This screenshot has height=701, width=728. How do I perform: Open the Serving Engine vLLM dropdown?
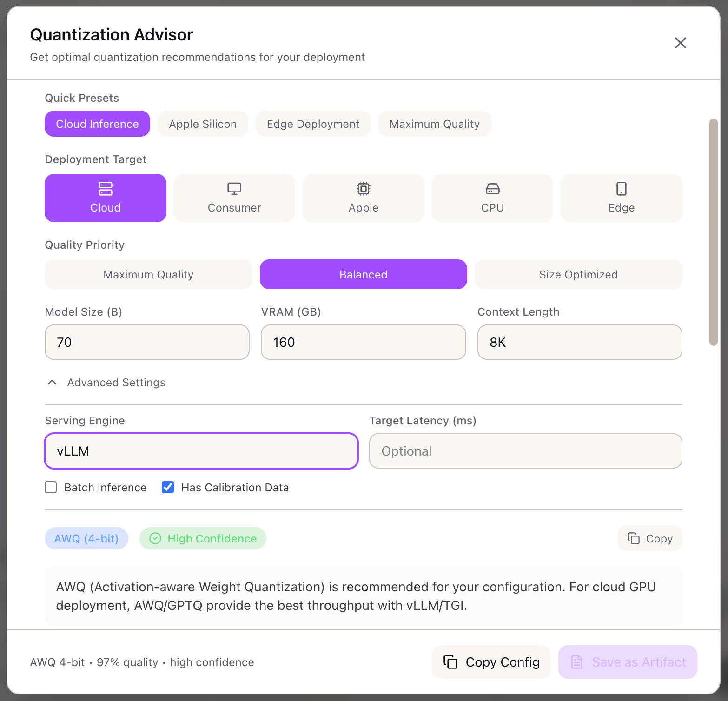click(x=201, y=451)
